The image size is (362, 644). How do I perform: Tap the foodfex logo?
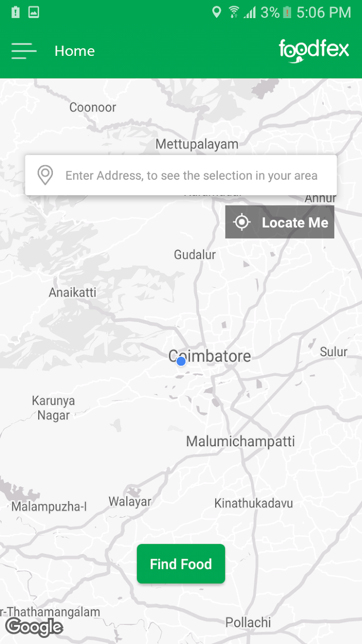314,51
